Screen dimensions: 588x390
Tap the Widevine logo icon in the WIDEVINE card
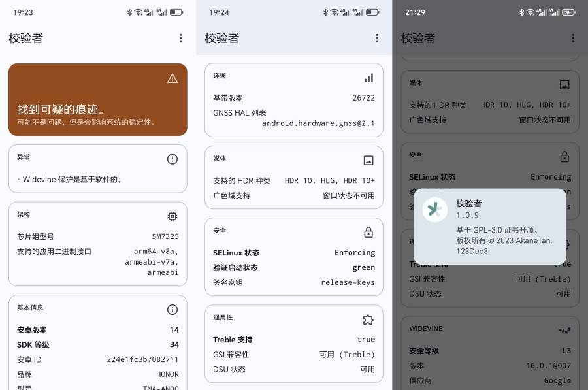564,331
